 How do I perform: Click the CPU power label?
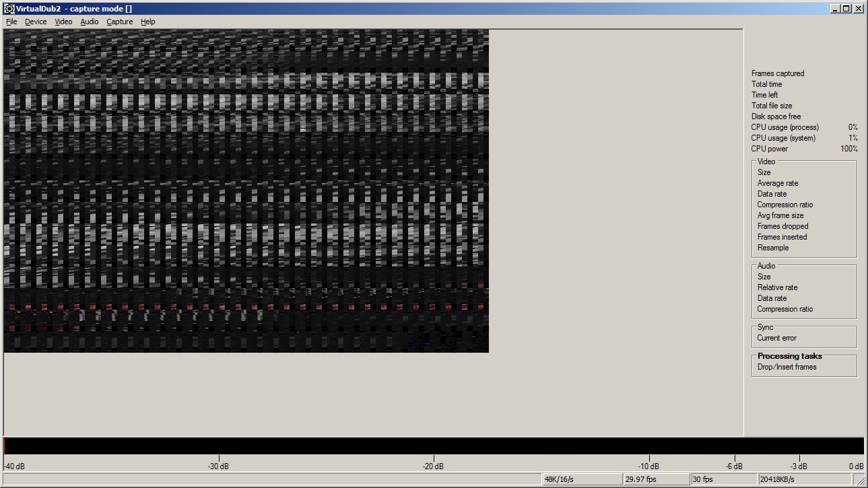click(770, 149)
